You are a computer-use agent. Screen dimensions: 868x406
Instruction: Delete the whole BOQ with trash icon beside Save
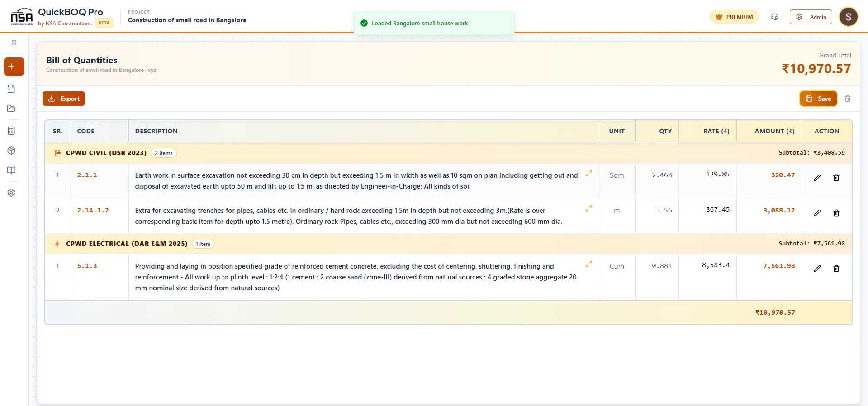click(x=848, y=99)
